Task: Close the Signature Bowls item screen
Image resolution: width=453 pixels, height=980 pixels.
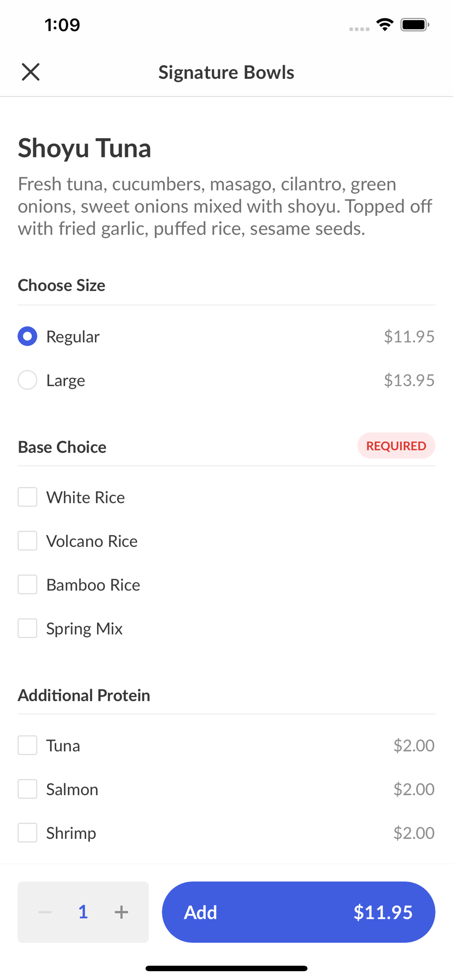Action: coord(30,72)
